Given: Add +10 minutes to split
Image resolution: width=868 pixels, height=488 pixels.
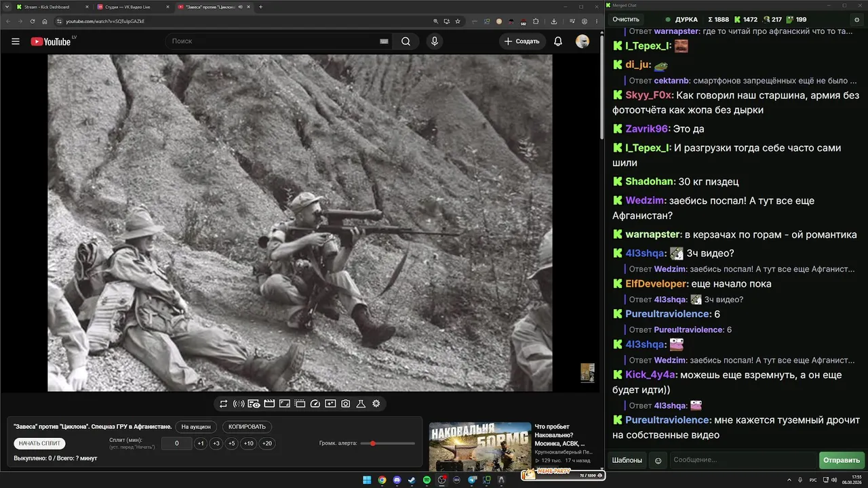Looking at the screenshot, I should click(249, 443).
